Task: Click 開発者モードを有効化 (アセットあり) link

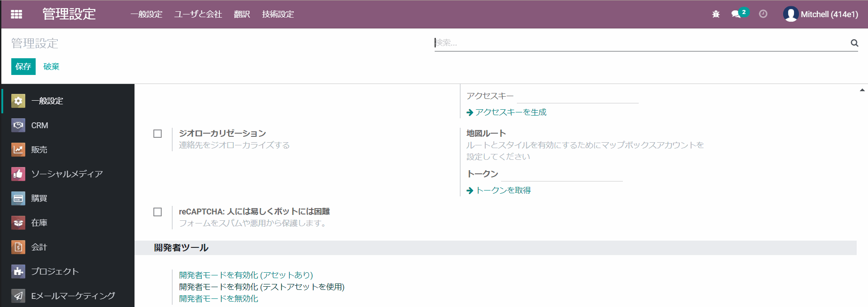Action: coord(246,275)
